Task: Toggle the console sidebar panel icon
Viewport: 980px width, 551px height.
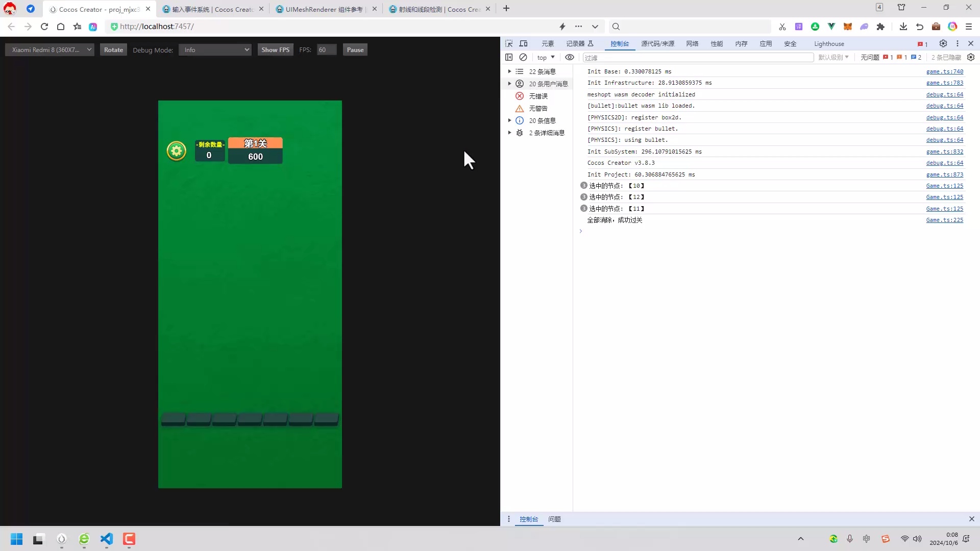Action: click(509, 57)
